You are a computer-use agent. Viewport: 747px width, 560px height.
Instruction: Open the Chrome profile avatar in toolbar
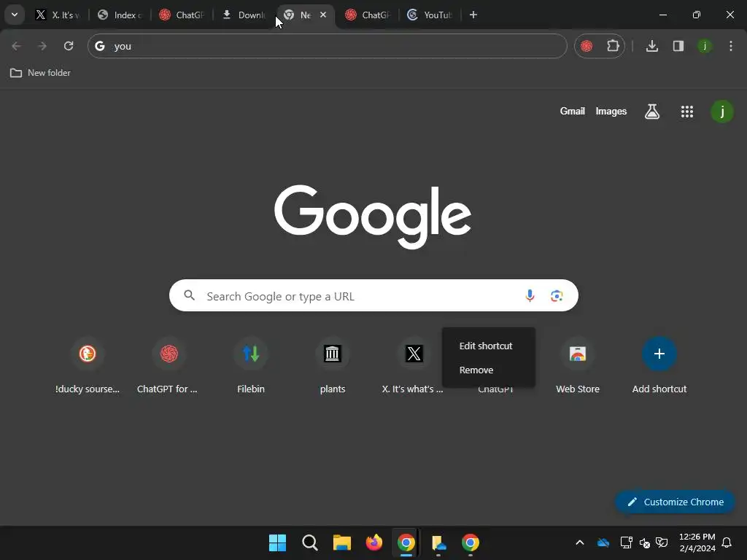click(x=705, y=46)
